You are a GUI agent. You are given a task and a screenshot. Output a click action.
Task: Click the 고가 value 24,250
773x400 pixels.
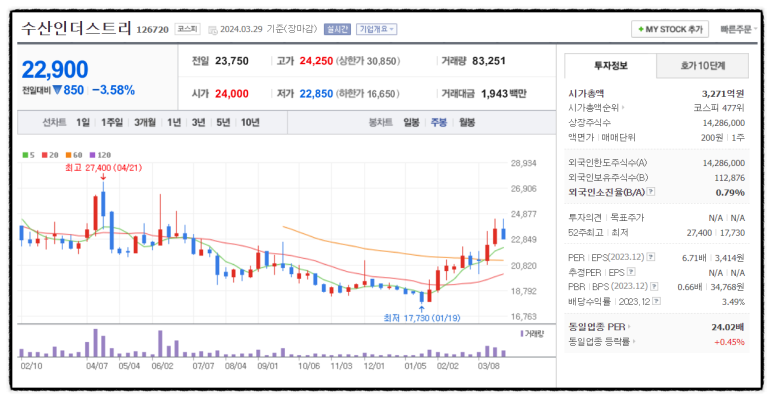click(x=316, y=62)
